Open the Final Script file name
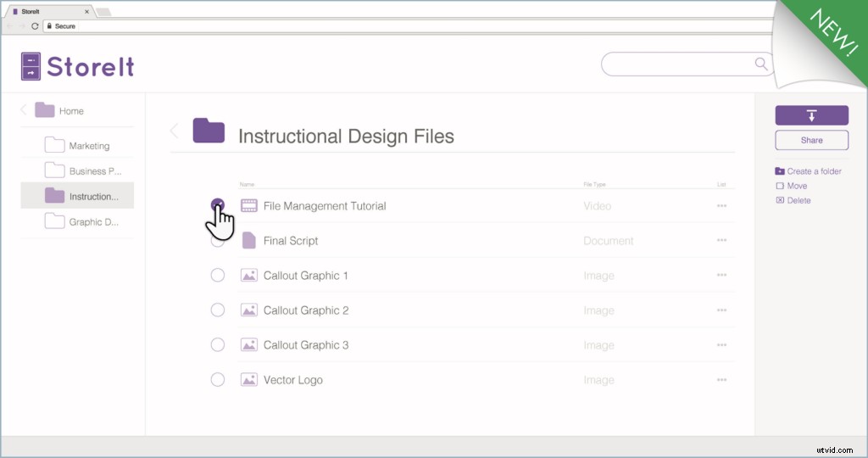This screenshot has width=868, height=458. [291, 241]
